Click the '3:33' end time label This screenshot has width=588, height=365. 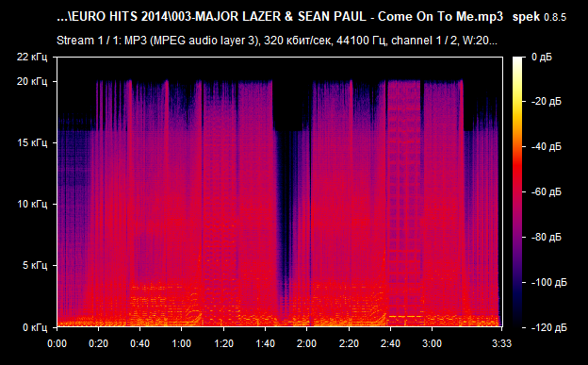click(501, 343)
